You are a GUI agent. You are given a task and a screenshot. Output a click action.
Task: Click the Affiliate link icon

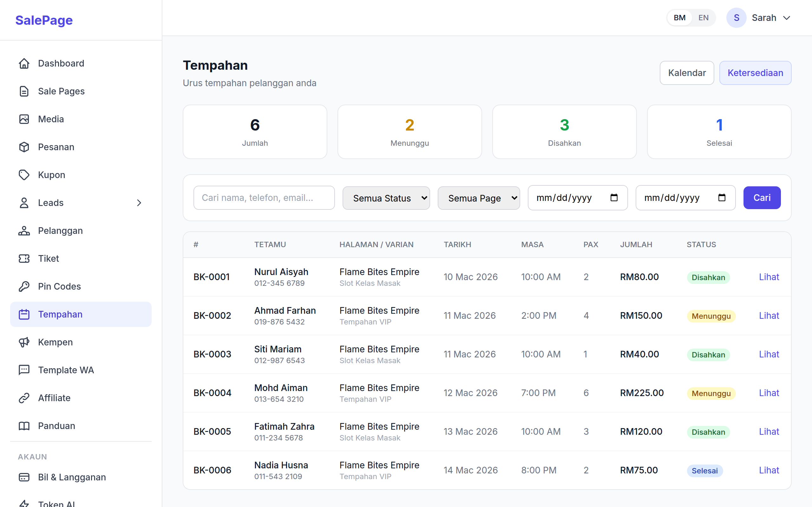coord(24,398)
